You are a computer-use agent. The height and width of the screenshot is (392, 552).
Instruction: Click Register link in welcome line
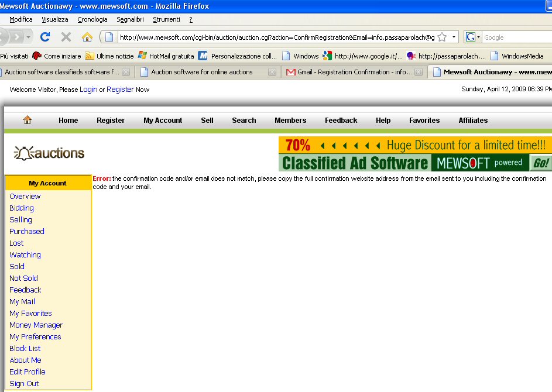pos(120,90)
